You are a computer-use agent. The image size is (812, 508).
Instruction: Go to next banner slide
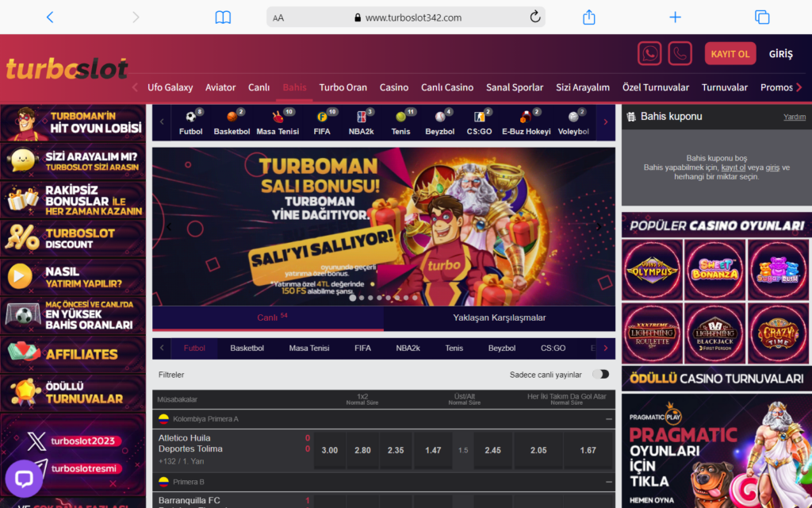tap(599, 226)
